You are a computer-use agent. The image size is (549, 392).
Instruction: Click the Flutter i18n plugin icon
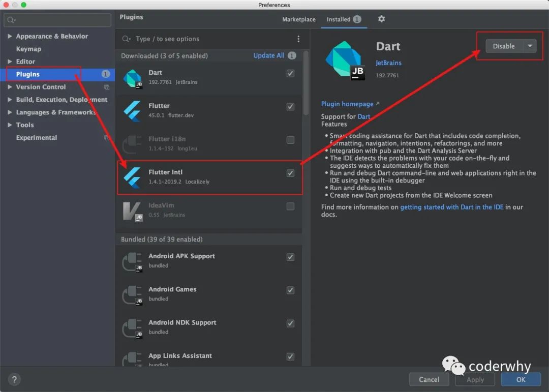[132, 144]
